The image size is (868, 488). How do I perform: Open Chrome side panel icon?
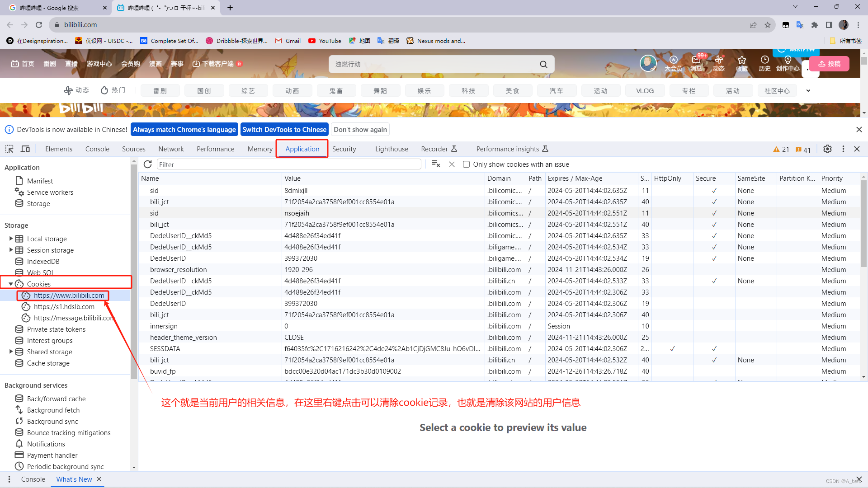(x=829, y=25)
